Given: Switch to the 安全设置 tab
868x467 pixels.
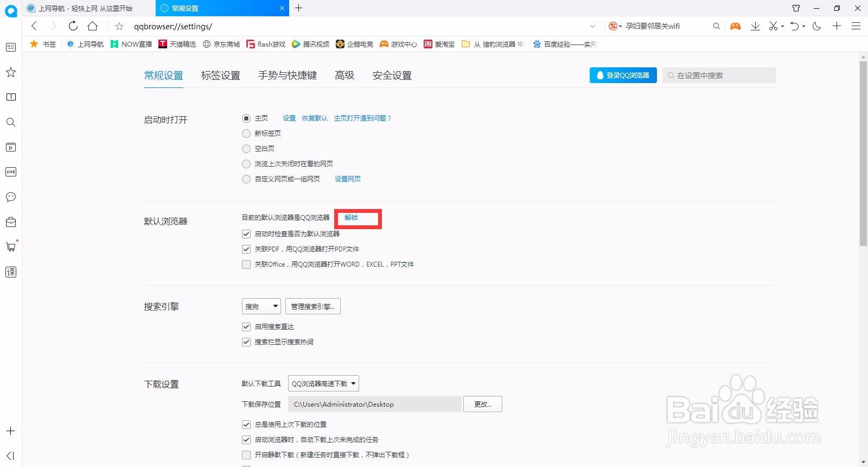Looking at the screenshot, I should coord(392,75).
